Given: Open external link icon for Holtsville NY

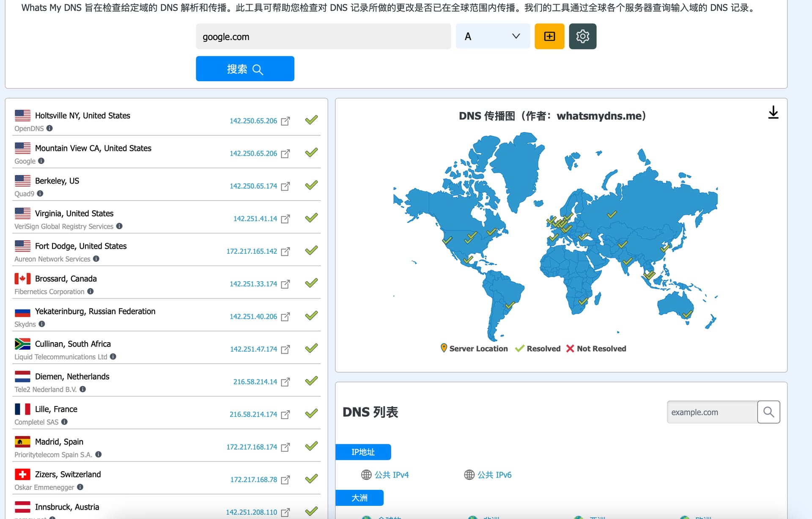Looking at the screenshot, I should pos(285,121).
